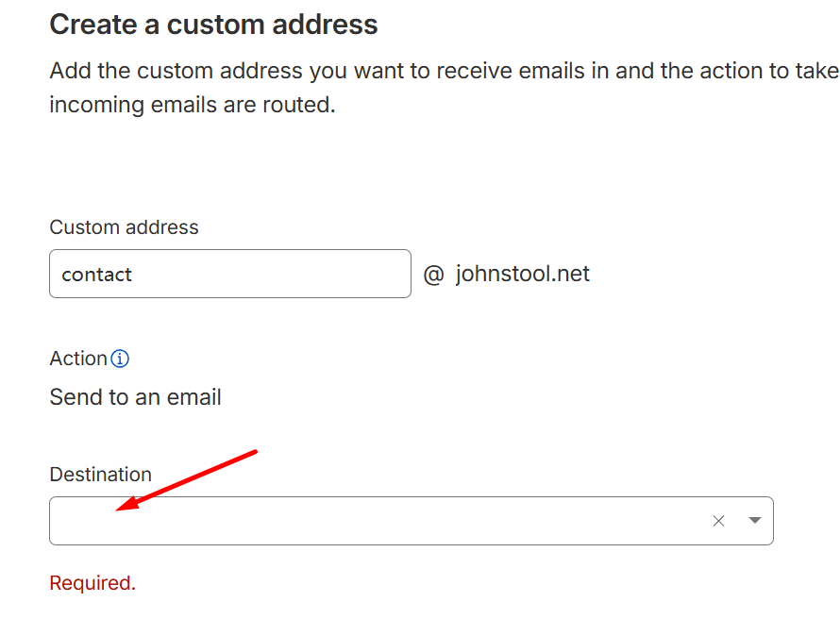Image resolution: width=840 pixels, height=619 pixels.
Task: Click the info icon next to Action
Action: [120, 359]
